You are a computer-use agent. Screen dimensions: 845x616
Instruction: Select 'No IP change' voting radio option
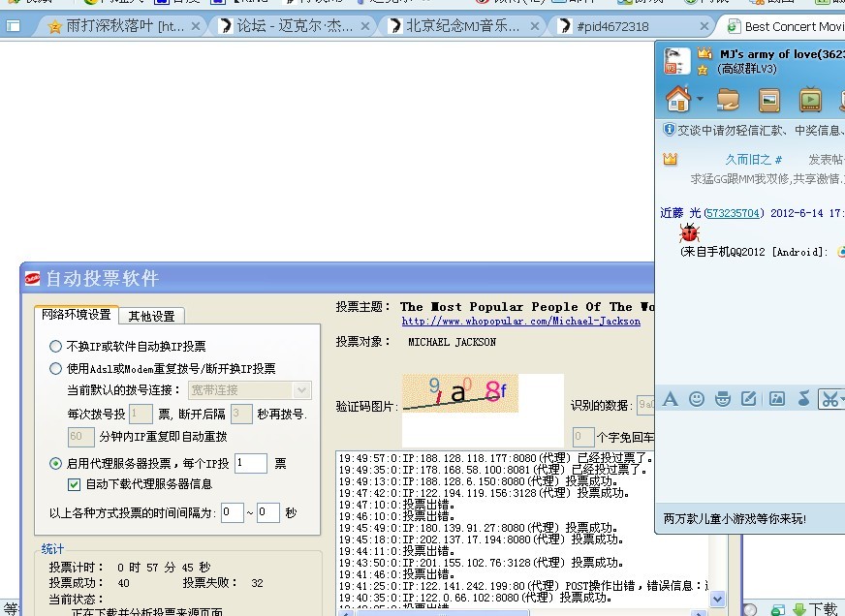coord(56,346)
